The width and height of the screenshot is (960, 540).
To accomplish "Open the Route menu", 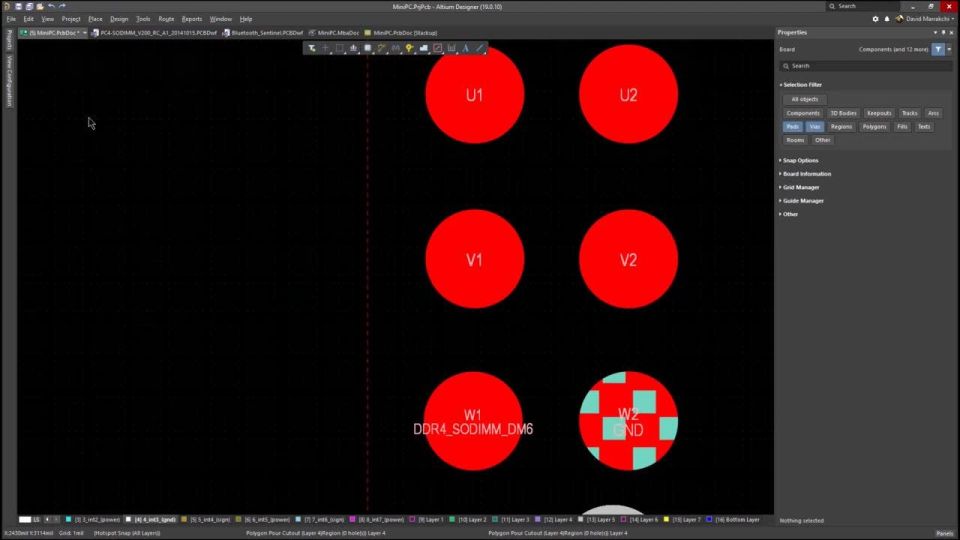I will point(166,19).
